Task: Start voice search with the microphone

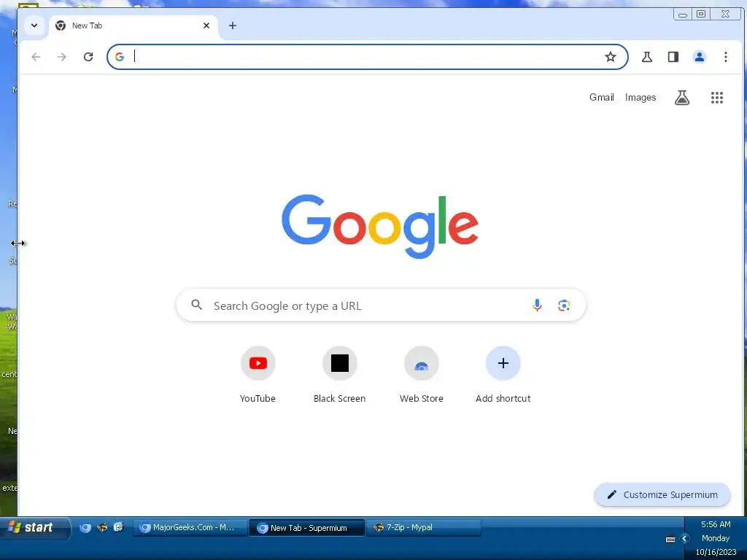Action: coord(537,306)
